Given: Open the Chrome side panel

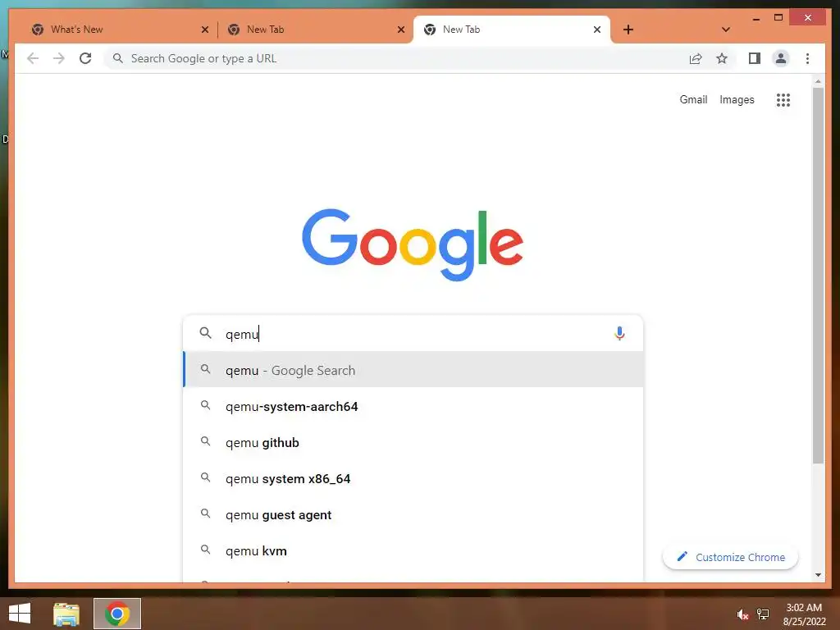Looking at the screenshot, I should tap(755, 58).
